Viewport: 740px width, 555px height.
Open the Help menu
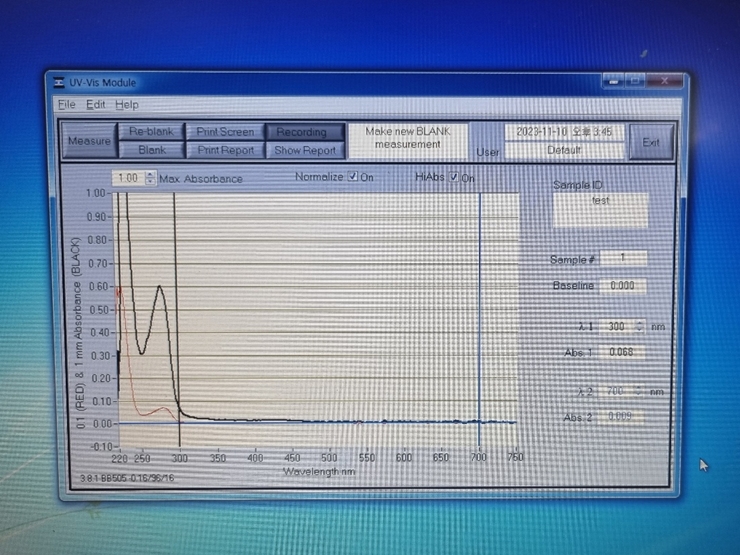127,104
